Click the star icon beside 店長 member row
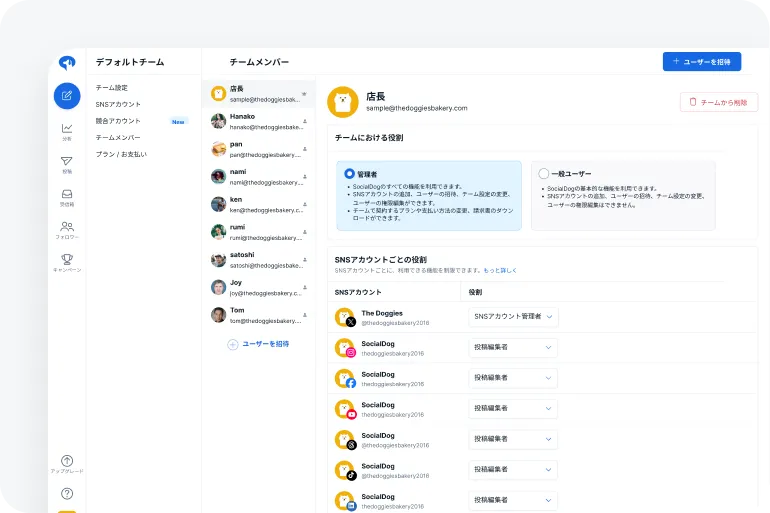 pyautogui.click(x=304, y=94)
